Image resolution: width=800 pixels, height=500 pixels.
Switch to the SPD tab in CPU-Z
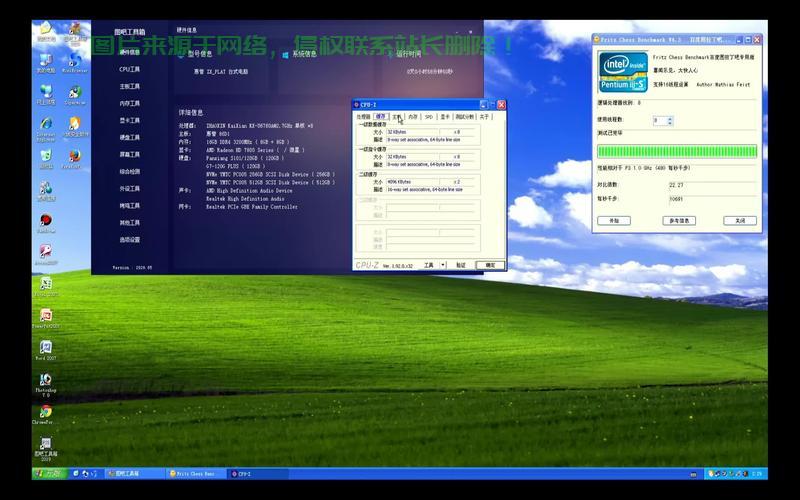tap(429, 117)
